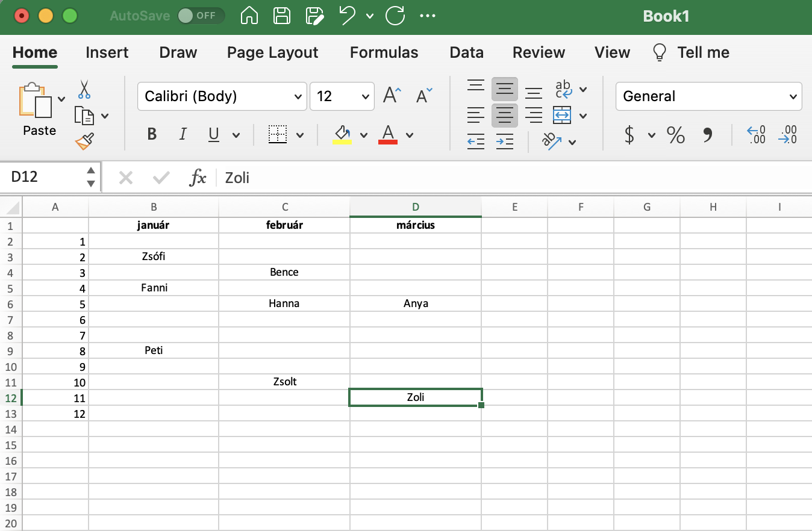Open the General number format dropdown

tap(708, 96)
